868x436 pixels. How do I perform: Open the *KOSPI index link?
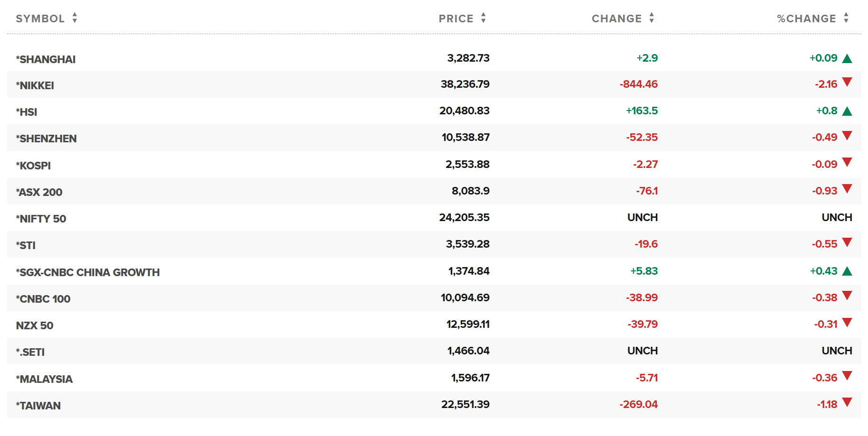[33, 166]
